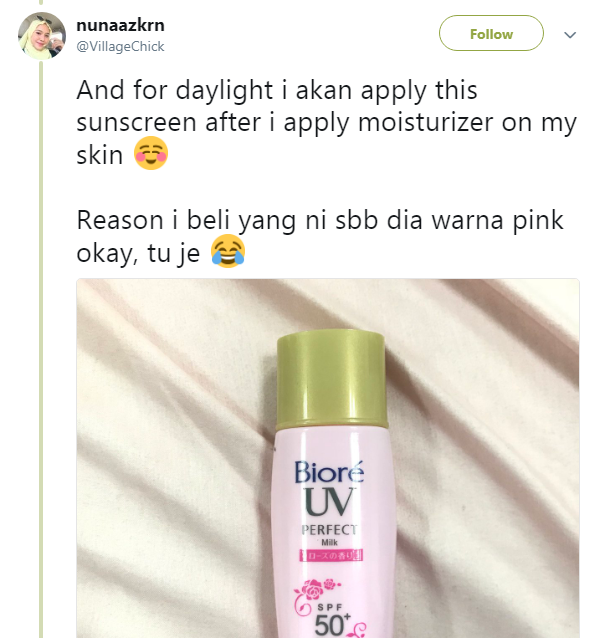Click the word 'moisturizer' in tweet

tap(425, 122)
